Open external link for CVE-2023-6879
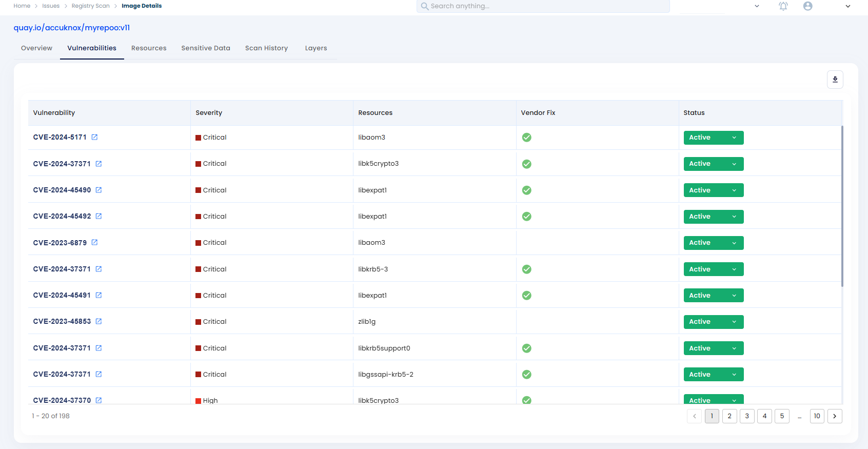The height and width of the screenshot is (449, 868). click(x=94, y=242)
